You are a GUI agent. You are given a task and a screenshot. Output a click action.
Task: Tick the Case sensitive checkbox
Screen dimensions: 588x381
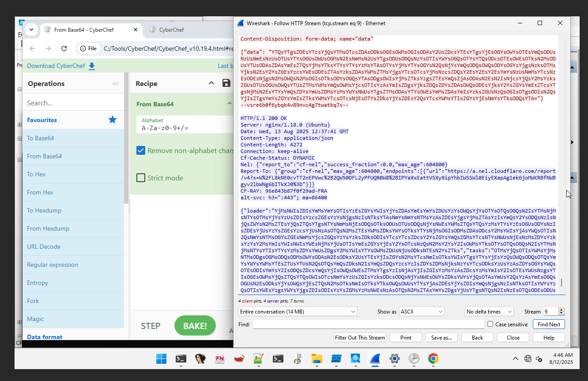[490, 324]
